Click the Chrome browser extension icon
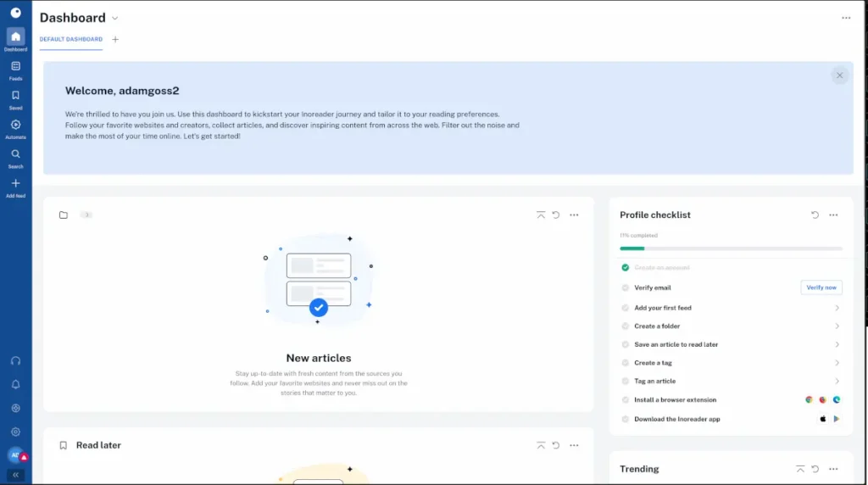This screenshot has width=868, height=485. point(809,399)
